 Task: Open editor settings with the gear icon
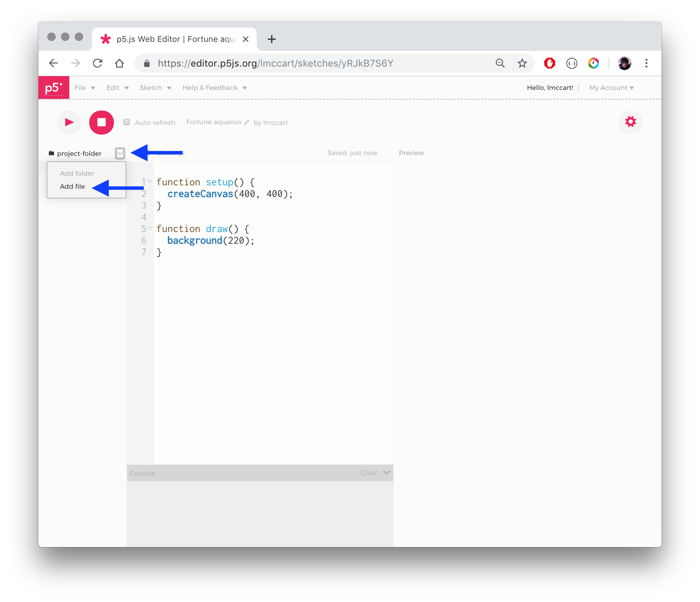point(631,122)
